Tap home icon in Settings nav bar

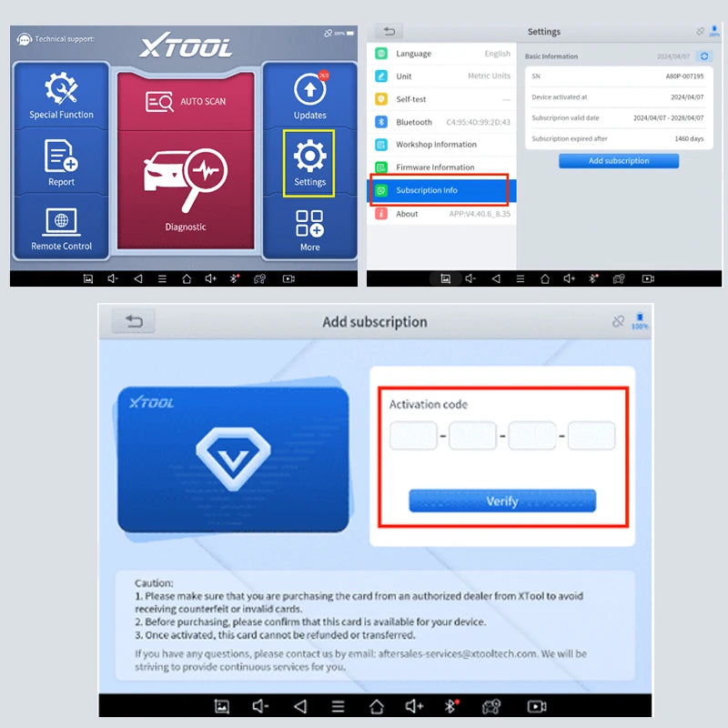[545, 278]
